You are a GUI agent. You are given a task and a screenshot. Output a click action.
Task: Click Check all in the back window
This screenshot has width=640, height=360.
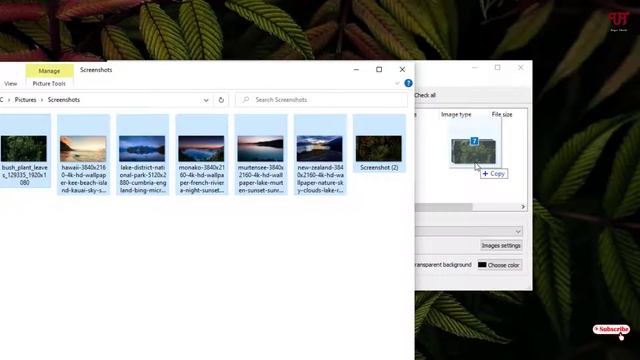coord(425,95)
